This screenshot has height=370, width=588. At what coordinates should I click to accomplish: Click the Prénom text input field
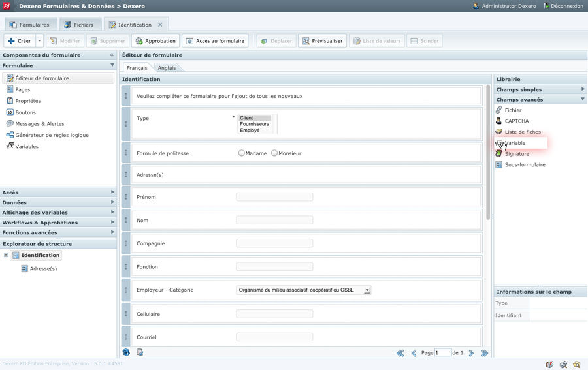pyautogui.click(x=274, y=197)
